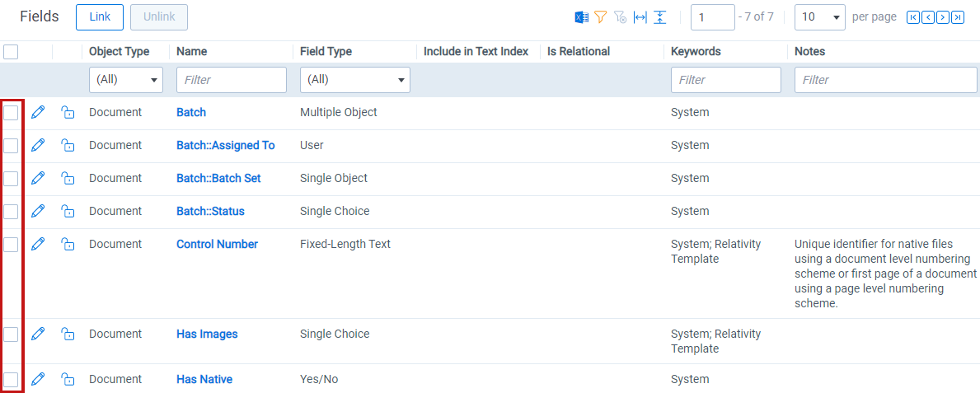Select the Single Object field type cell
The image size is (980, 393).
click(x=334, y=178)
